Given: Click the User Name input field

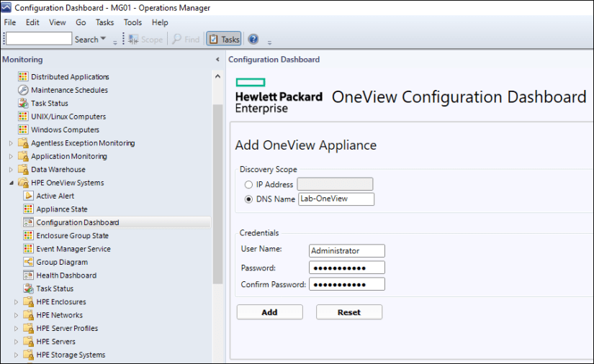Looking at the screenshot, I should pyautogui.click(x=346, y=251).
